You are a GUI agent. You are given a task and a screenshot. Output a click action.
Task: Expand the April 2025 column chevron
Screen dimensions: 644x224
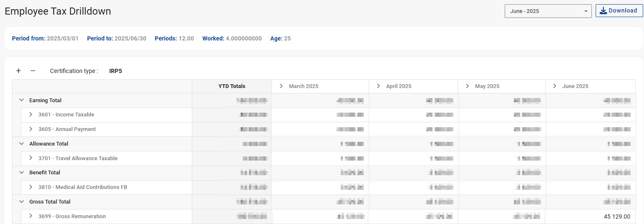(378, 86)
